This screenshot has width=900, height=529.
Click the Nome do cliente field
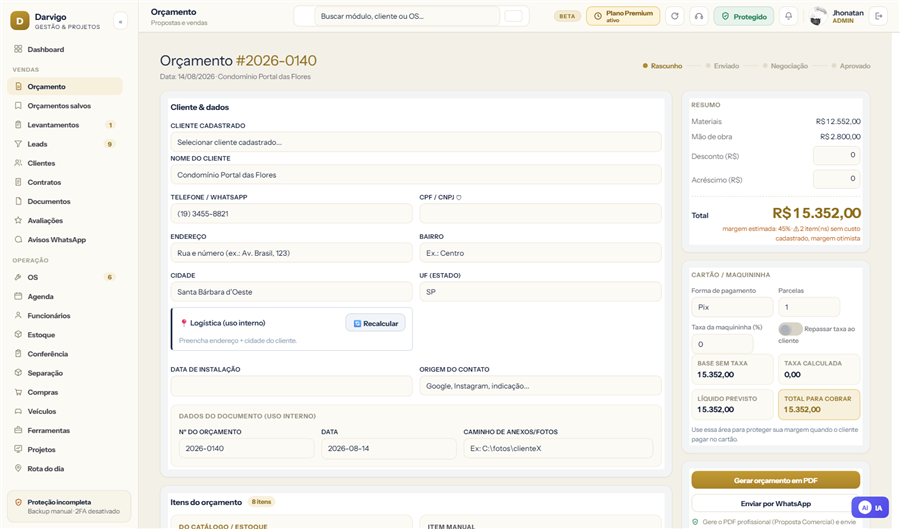[416, 174]
